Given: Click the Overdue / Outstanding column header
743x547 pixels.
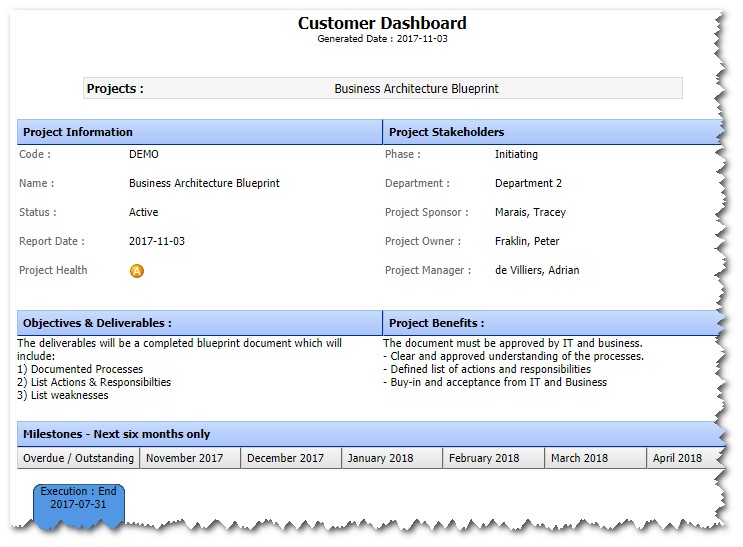Looking at the screenshot, I should [78, 458].
